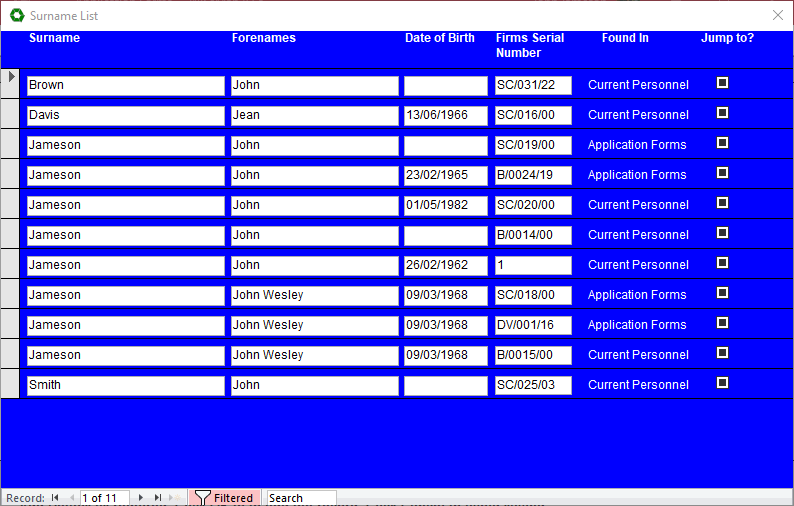
Task: Click Forenames field for Smith row
Action: tap(314, 385)
